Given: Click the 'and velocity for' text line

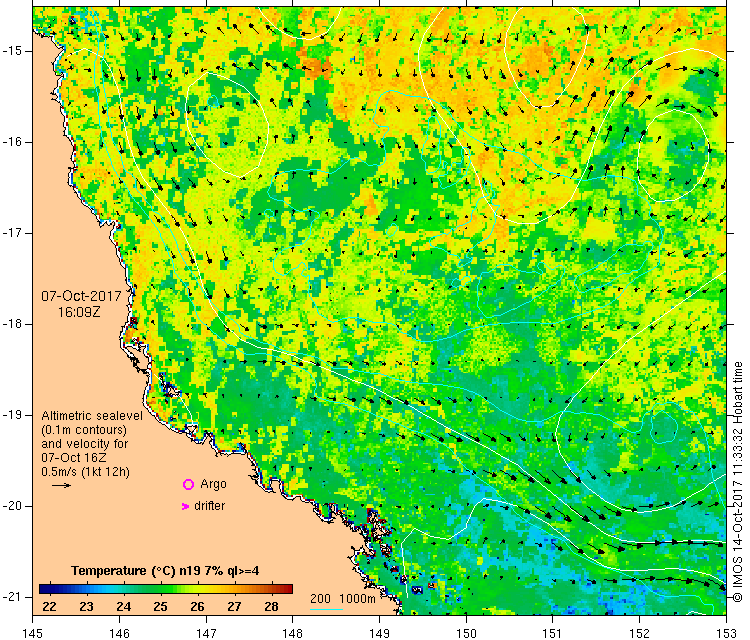Looking at the screenshot, I should (x=85, y=444).
